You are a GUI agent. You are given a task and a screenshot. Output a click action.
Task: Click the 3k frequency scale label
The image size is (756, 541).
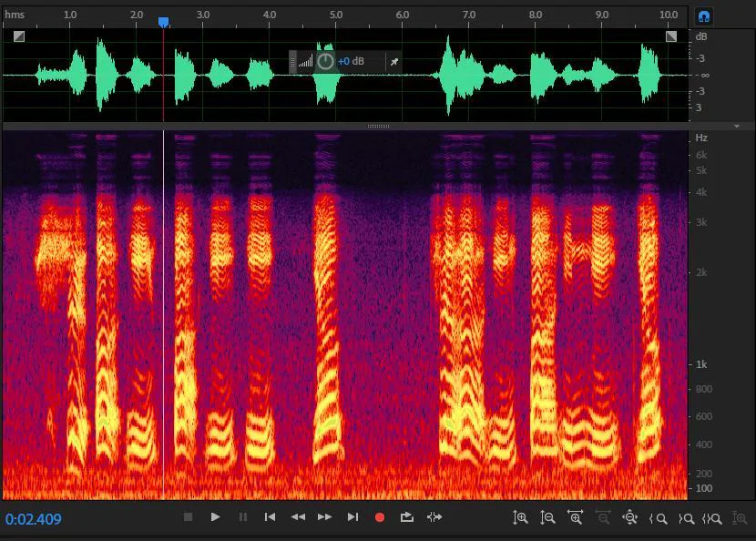click(701, 222)
